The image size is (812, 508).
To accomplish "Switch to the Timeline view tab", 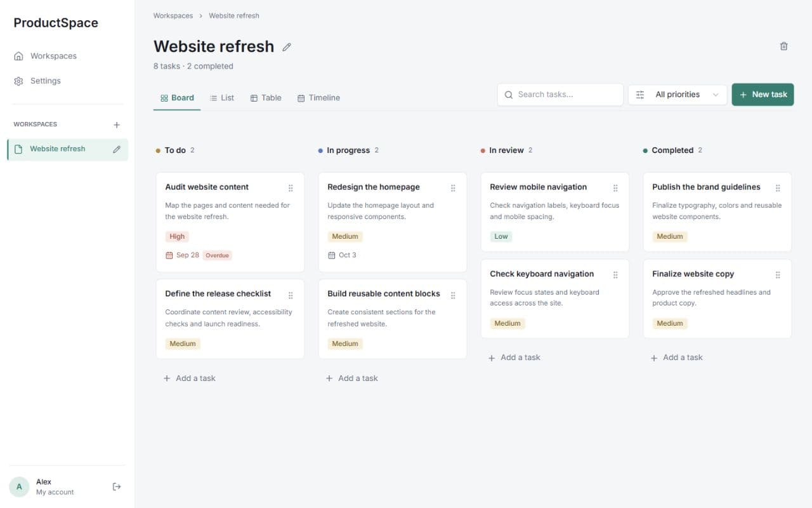I will pos(318,98).
